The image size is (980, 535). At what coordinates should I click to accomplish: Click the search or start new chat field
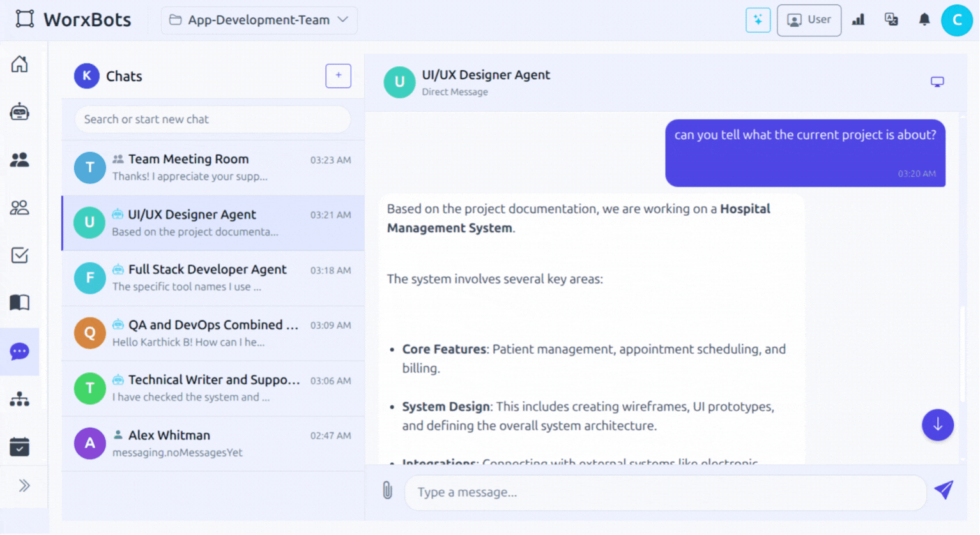click(x=211, y=119)
